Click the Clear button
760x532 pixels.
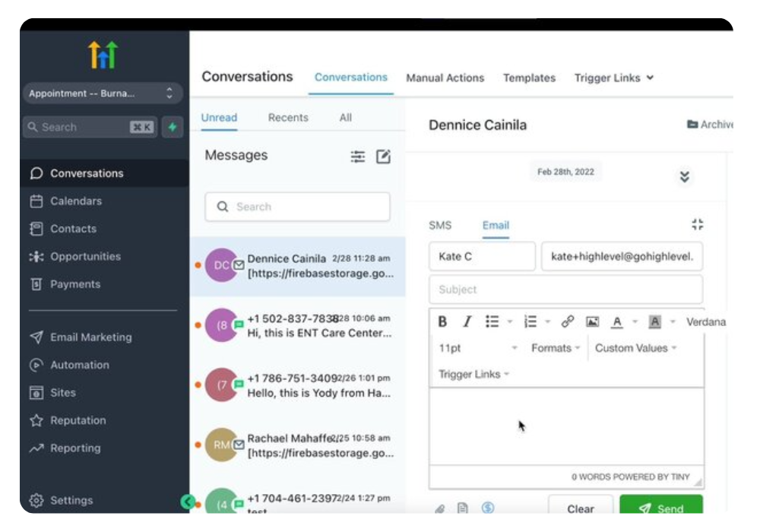581,508
